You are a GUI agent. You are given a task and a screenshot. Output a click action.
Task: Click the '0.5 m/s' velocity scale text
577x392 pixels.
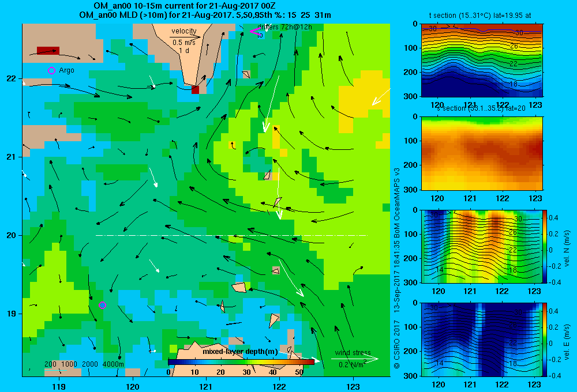pos(184,43)
